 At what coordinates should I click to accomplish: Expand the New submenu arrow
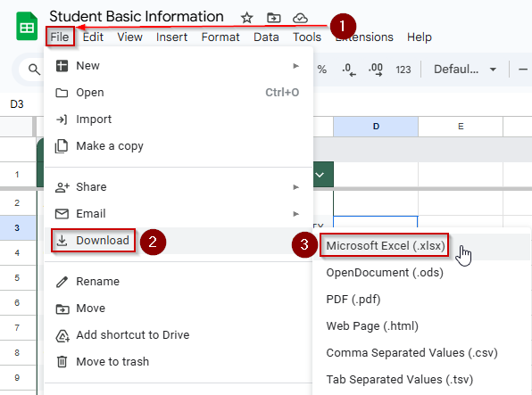coord(295,66)
